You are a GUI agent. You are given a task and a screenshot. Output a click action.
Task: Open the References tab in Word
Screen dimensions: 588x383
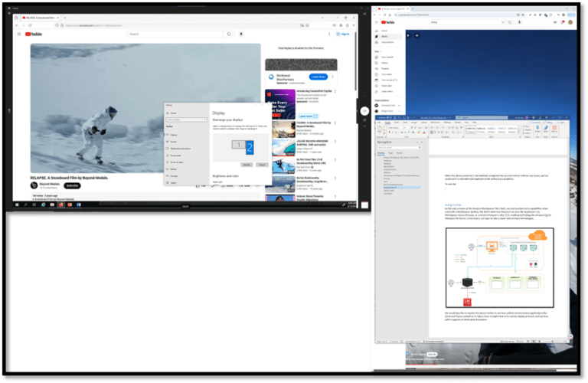[x=435, y=123]
